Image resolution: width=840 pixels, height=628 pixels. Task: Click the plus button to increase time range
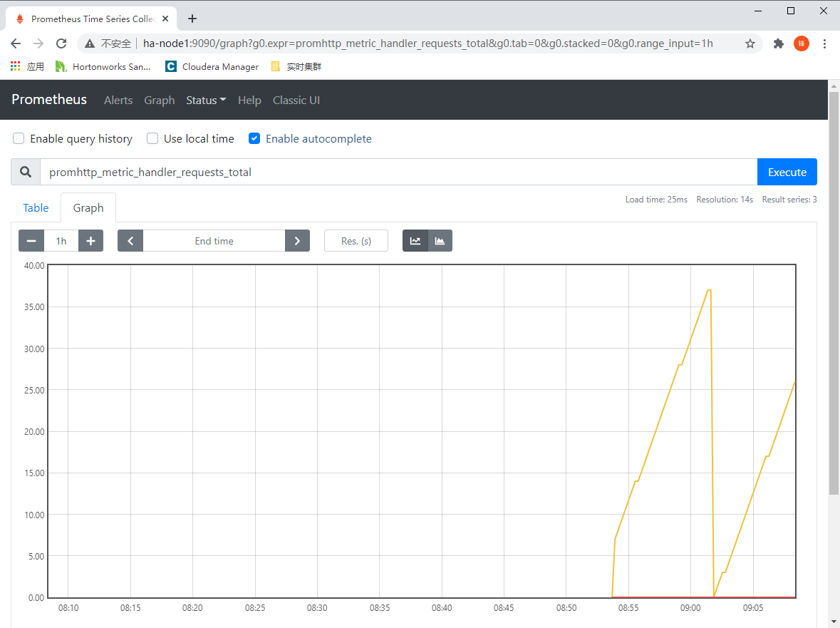[x=90, y=241]
